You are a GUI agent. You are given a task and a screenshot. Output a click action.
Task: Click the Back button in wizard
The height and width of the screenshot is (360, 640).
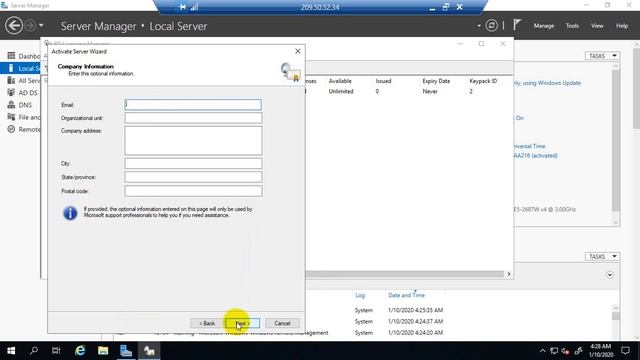207,323
